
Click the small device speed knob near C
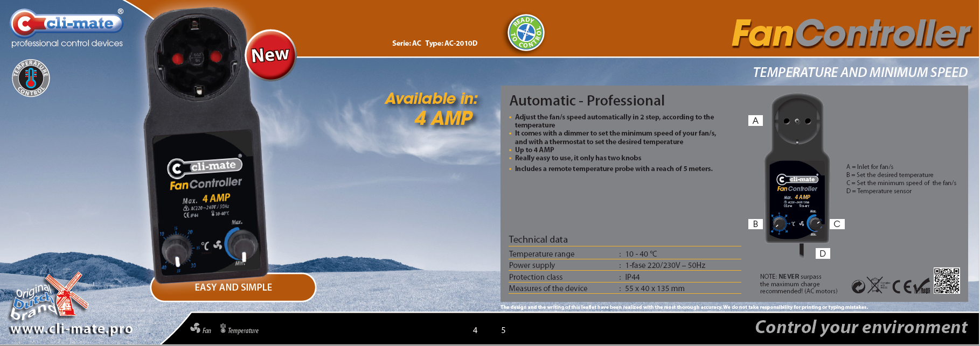[815, 223]
